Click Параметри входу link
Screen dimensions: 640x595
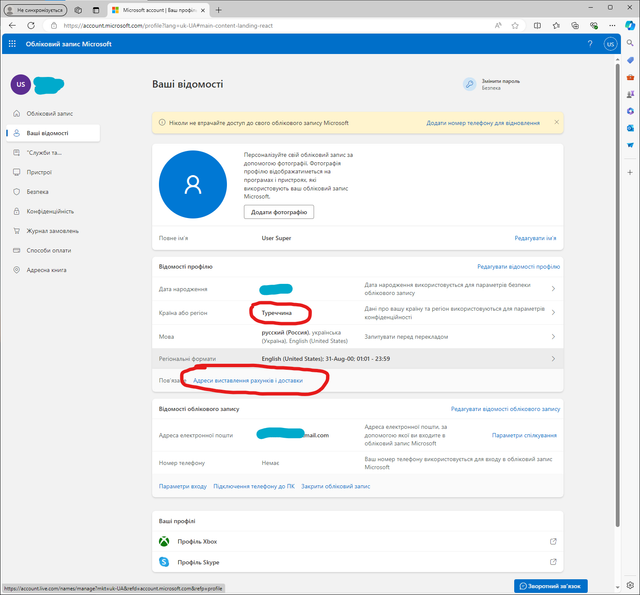(x=182, y=486)
